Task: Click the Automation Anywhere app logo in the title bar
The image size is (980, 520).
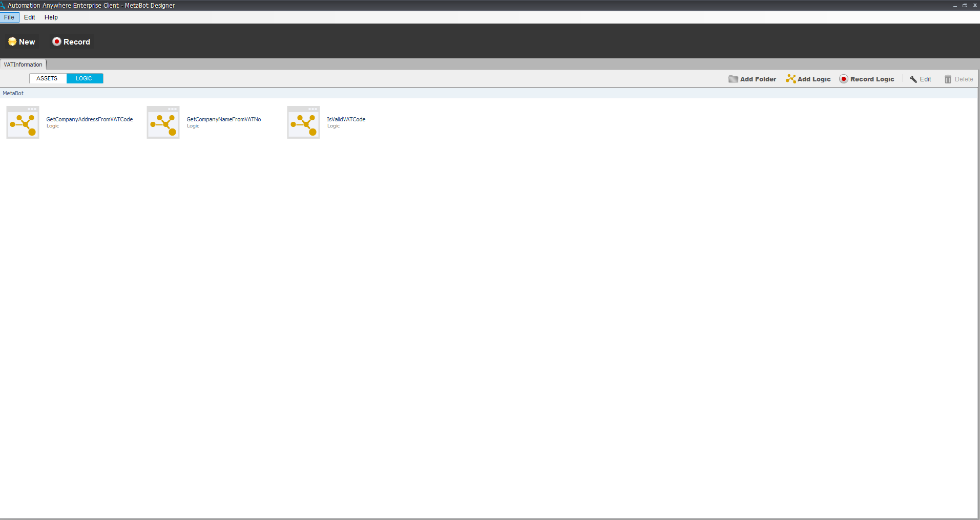Action: click(3, 5)
